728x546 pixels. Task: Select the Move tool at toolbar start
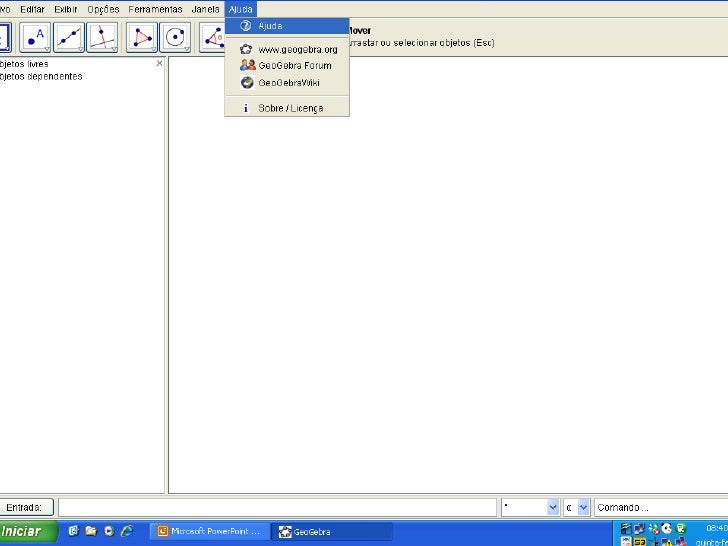pyautogui.click(x=5, y=38)
